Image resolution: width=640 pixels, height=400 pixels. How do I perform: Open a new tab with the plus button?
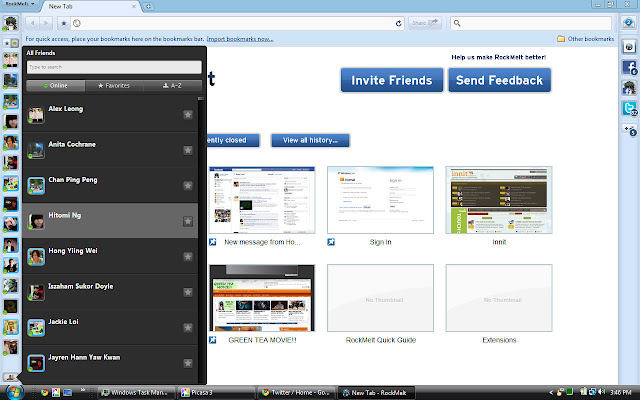[x=149, y=7]
